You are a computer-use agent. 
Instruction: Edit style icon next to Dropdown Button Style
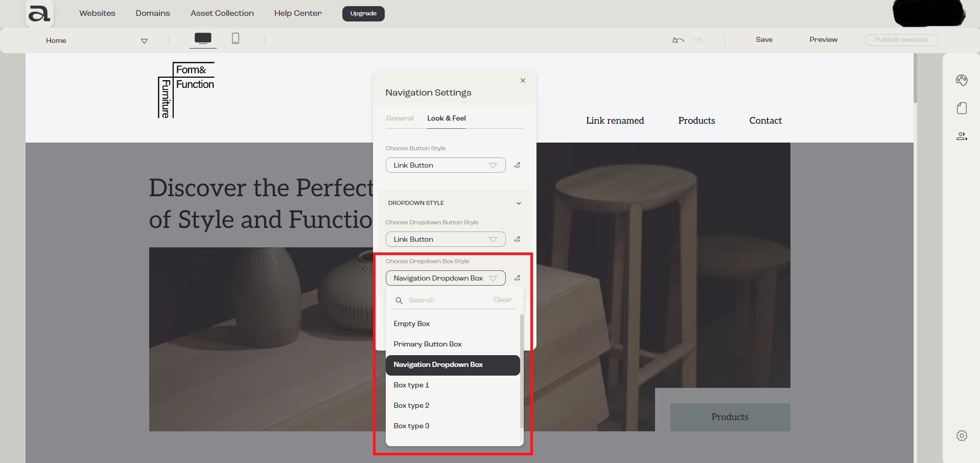click(517, 239)
